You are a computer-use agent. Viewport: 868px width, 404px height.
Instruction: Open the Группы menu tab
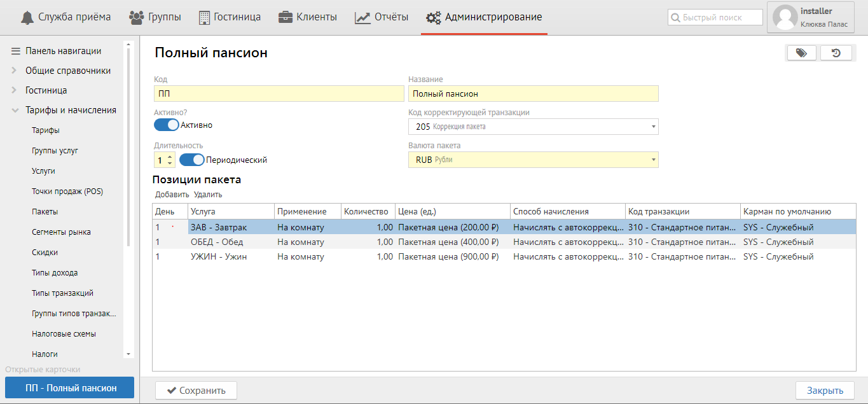[x=155, y=17]
